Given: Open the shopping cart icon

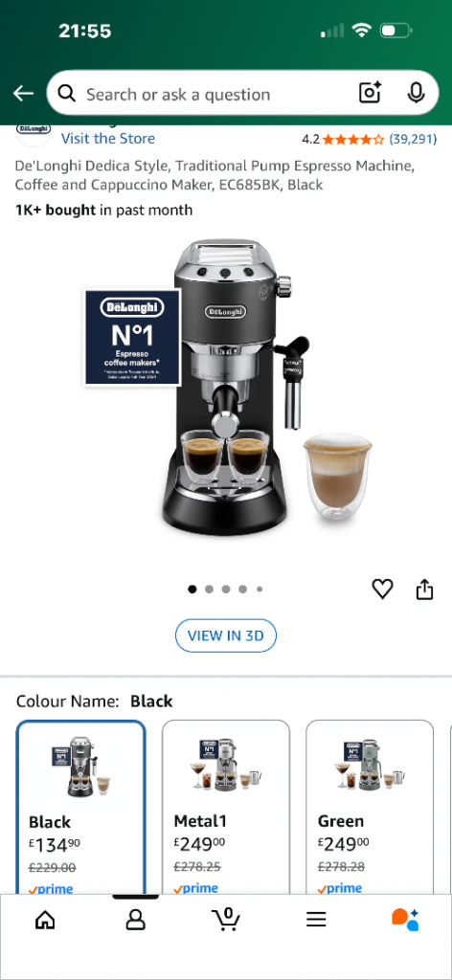Looking at the screenshot, I should click(x=226, y=918).
